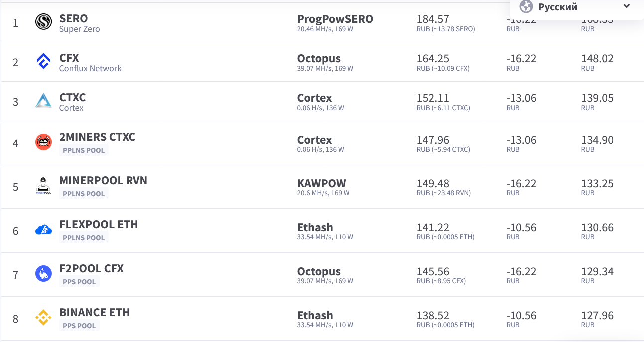Click the Cortex CTXC triangle logo
644x342 pixels.
[x=44, y=101]
